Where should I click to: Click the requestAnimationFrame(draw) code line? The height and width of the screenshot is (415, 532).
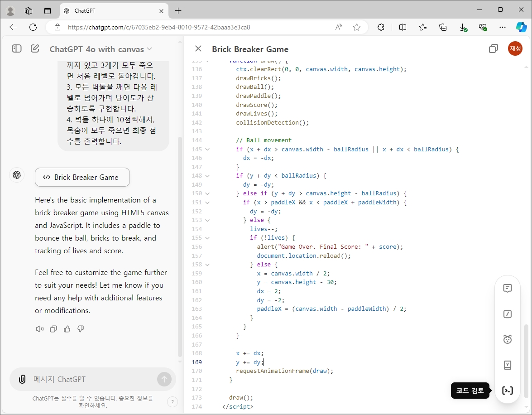(x=285, y=371)
